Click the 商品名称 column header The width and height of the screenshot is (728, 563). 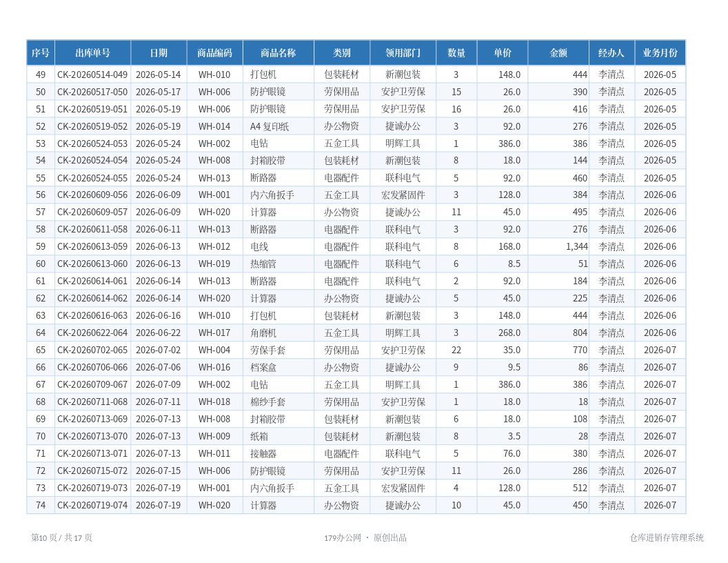click(278, 53)
